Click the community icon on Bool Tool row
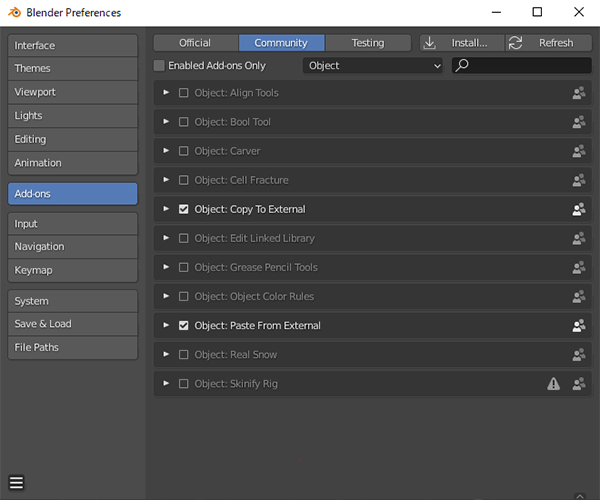This screenshot has height=500, width=600. point(578,122)
